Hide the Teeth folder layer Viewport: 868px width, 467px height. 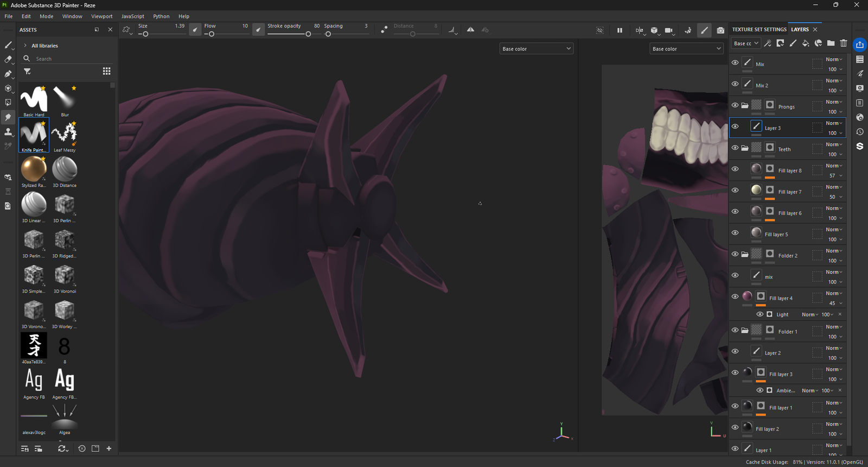pyautogui.click(x=735, y=148)
